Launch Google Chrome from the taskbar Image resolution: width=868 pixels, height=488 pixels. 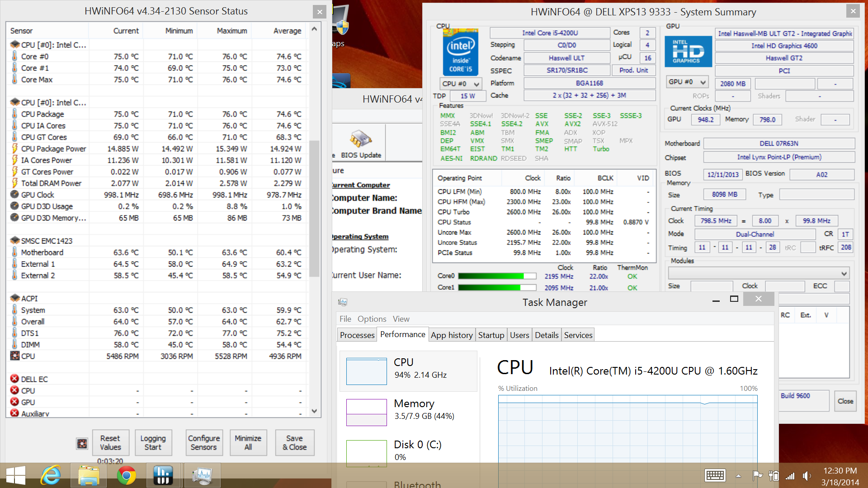coord(126,475)
